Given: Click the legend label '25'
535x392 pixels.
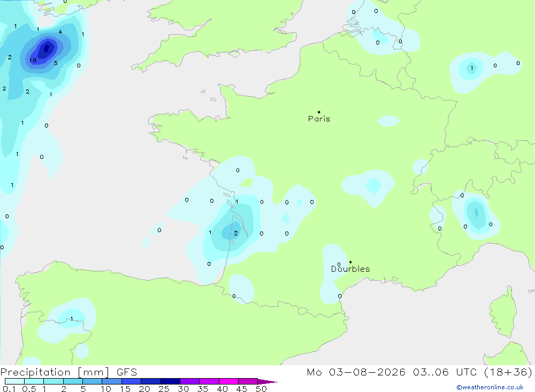Looking at the screenshot, I should coord(164,389).
